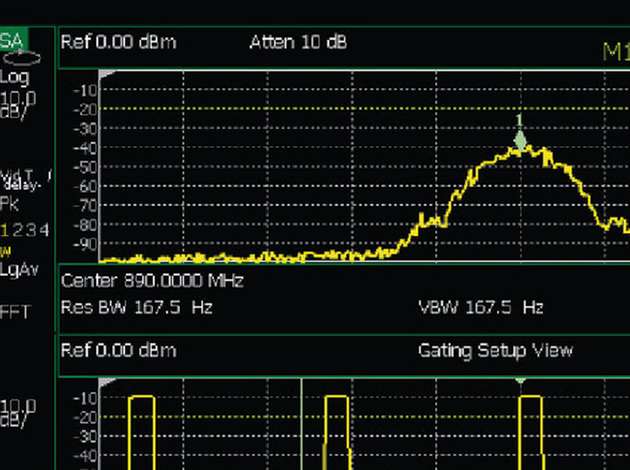Select the Ref 0.00 dBm label of the upper graph

[x=119, y=42]
